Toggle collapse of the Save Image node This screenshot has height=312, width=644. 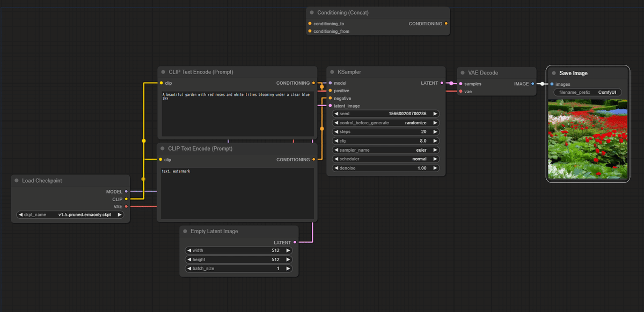point(554,73)
